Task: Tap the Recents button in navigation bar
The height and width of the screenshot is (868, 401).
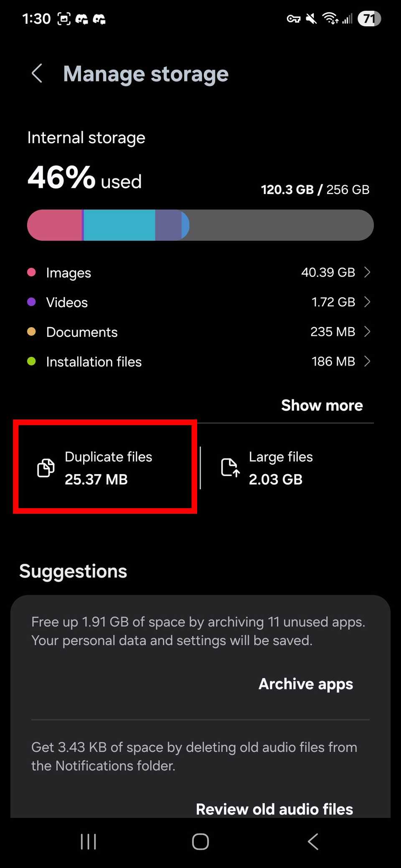Action: (88, 842)
